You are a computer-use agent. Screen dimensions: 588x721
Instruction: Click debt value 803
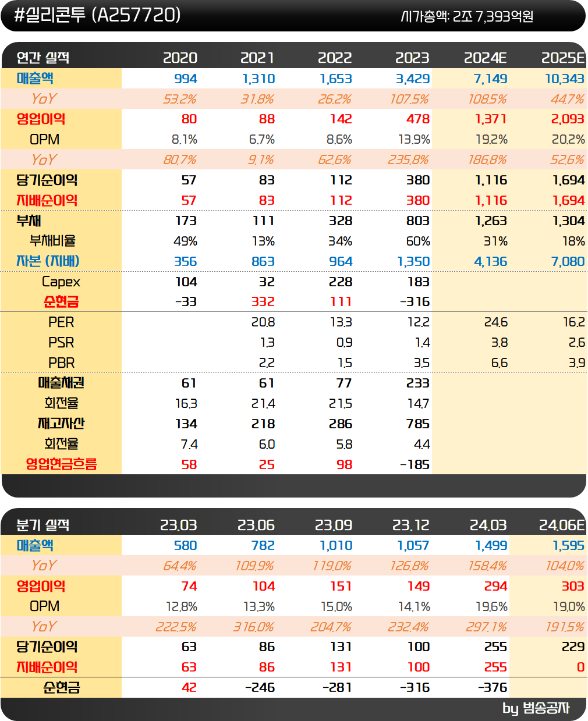pyautogui.click(x=418, y=221)
